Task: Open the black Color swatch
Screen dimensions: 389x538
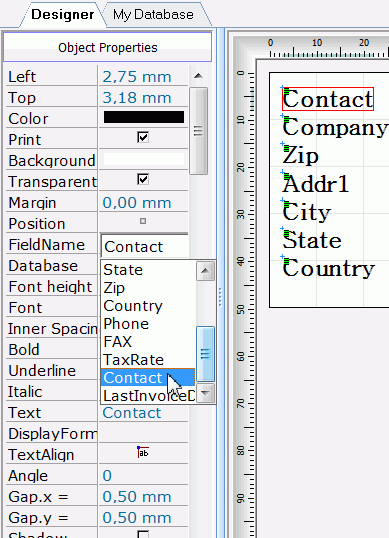Action: click(x=144, y=117)
